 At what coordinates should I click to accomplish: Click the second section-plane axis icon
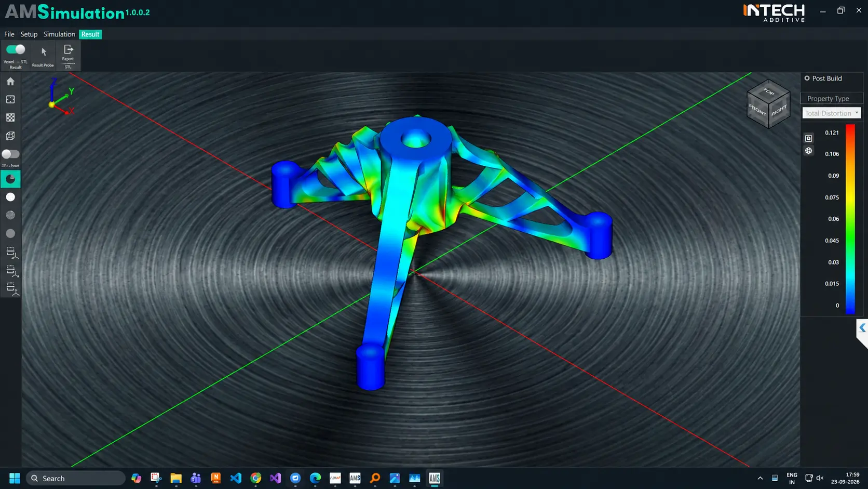pos(12,271)
